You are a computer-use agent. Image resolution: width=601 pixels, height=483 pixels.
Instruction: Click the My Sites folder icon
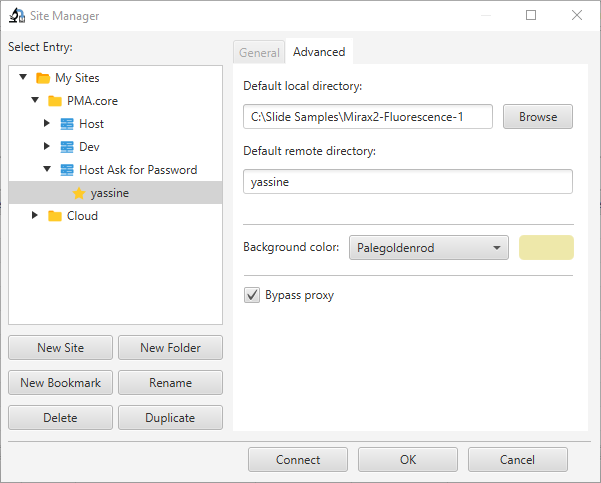coord(42,78)
